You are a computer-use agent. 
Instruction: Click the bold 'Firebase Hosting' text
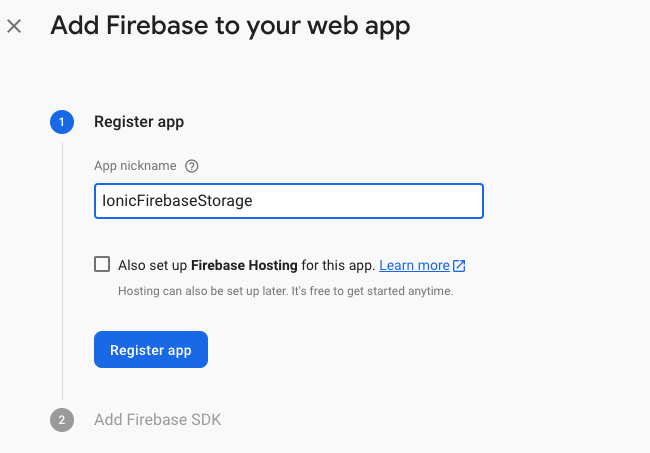[x=244, y=266]
